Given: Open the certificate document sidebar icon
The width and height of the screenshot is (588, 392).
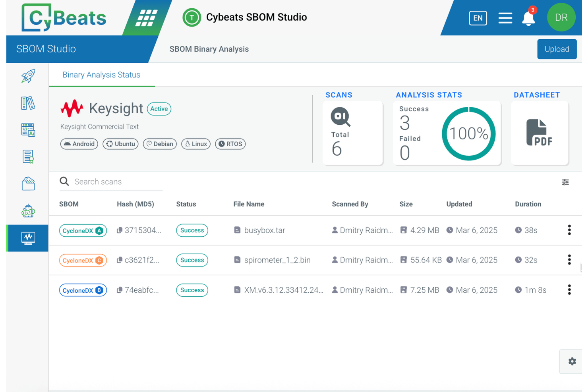Looking at the screenshot, I should pos(28,156).
